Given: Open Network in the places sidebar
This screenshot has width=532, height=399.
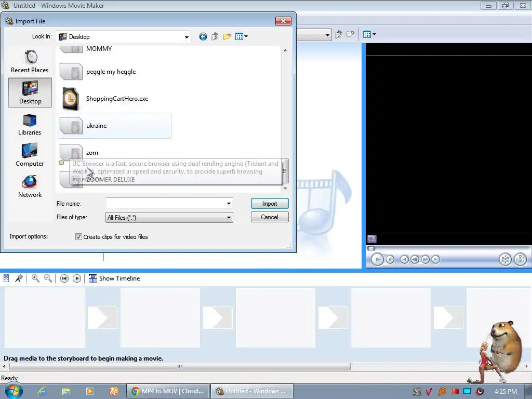Looking at the screenshot, I should (x=30, y=187).
